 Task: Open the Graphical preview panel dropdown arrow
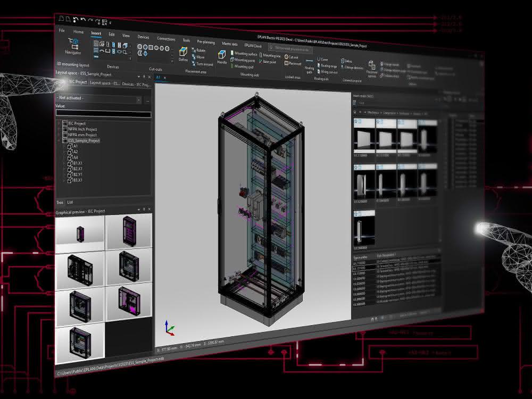tap(138, 210)
